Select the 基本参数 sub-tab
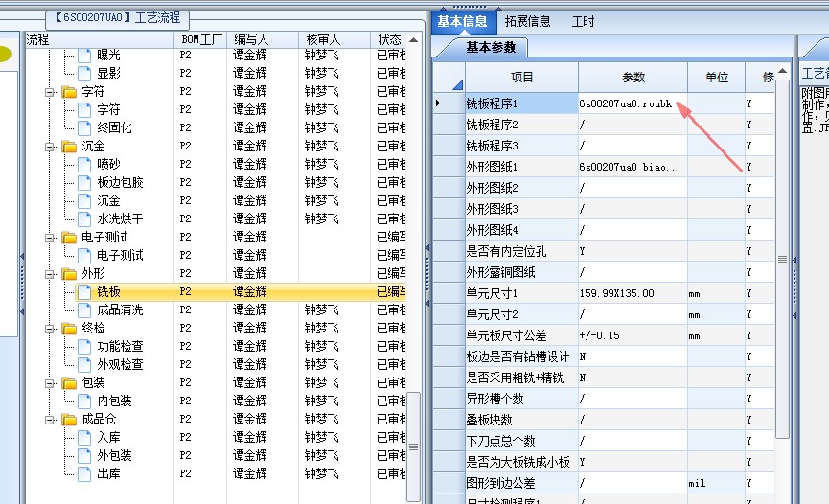Screen dimensions: 829x504 [490, 47]
